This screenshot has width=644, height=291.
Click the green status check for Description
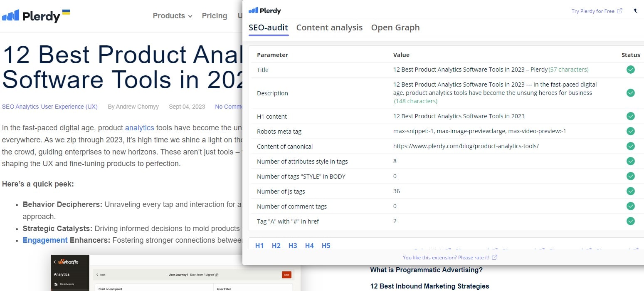[x=630, y=93]
